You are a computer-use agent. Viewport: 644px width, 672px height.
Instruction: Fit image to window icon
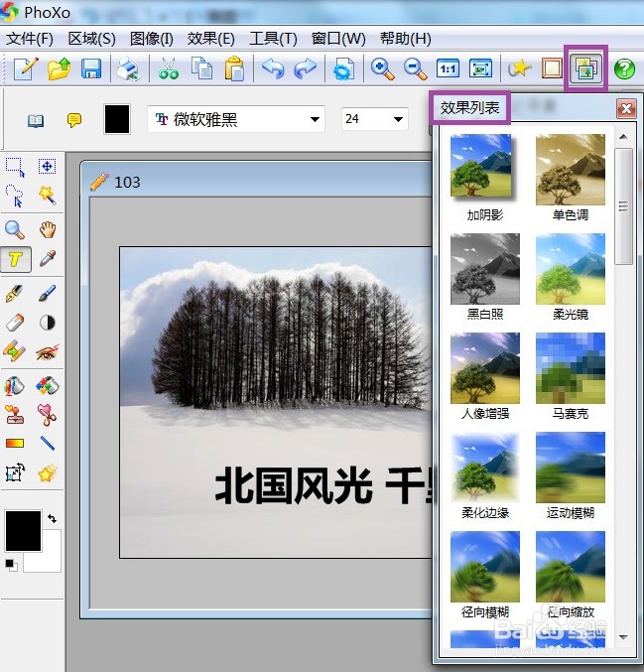pos(480,68)
